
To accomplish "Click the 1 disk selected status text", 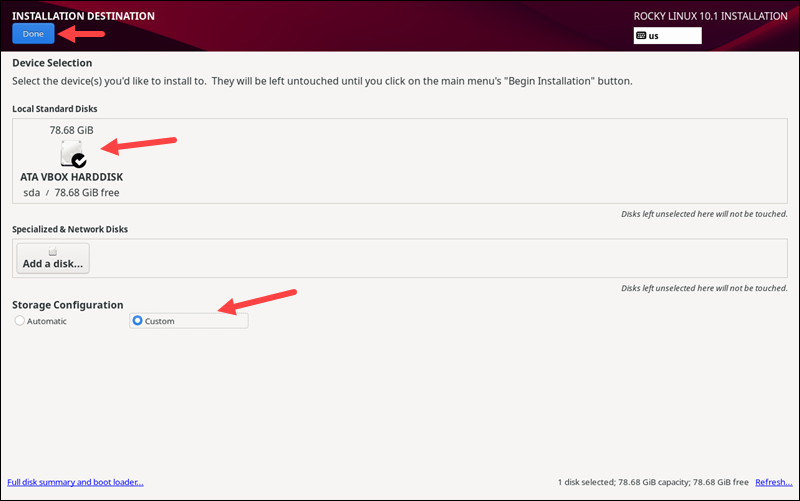I will pos(653,482).
